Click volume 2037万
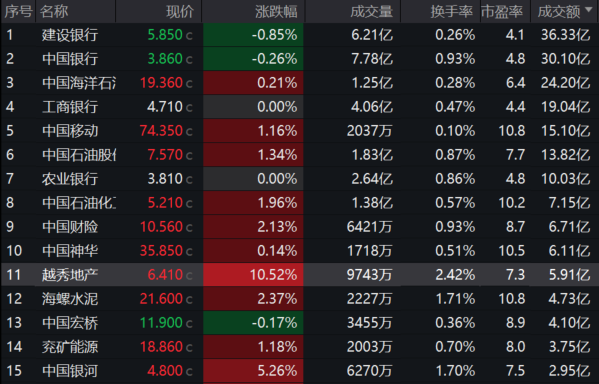Image resolution: width=599 pixels, height=384 pixels. click(x=369, y=131)
